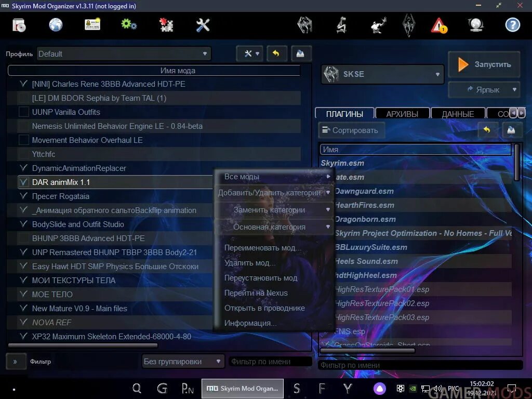Viewport: 532px width, 399px height.
Task: Uncheck [NINI] Charles Rene 3BBB Advanced HDT-PE
Action: click(x=23, y=84)
